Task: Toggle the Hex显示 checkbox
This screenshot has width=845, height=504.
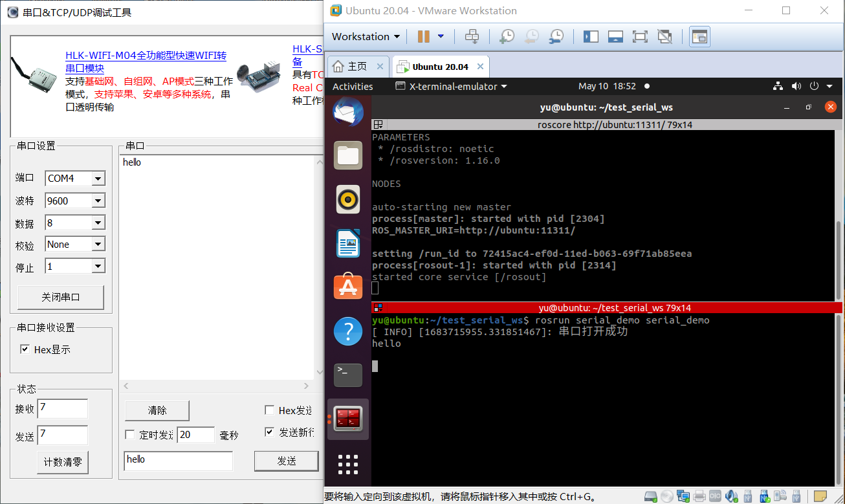Action: [x=25, y=349]
